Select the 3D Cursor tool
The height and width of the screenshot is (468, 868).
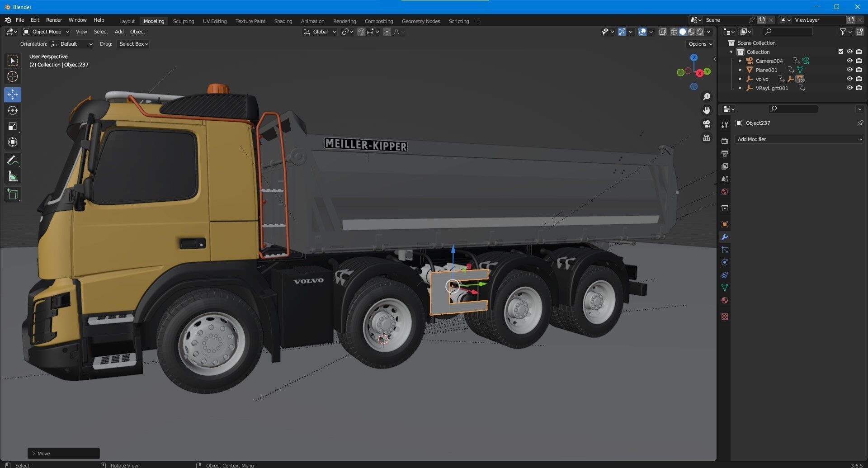(x=13, y=76)
